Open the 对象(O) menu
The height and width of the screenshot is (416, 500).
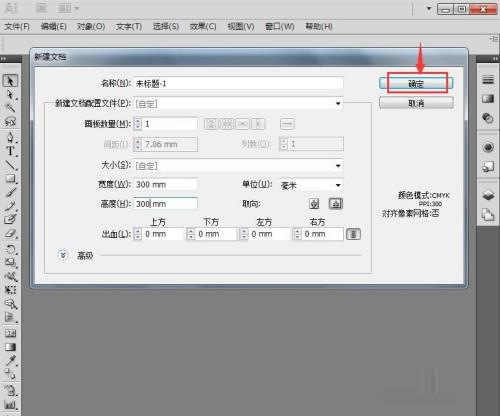coord(91,27)
